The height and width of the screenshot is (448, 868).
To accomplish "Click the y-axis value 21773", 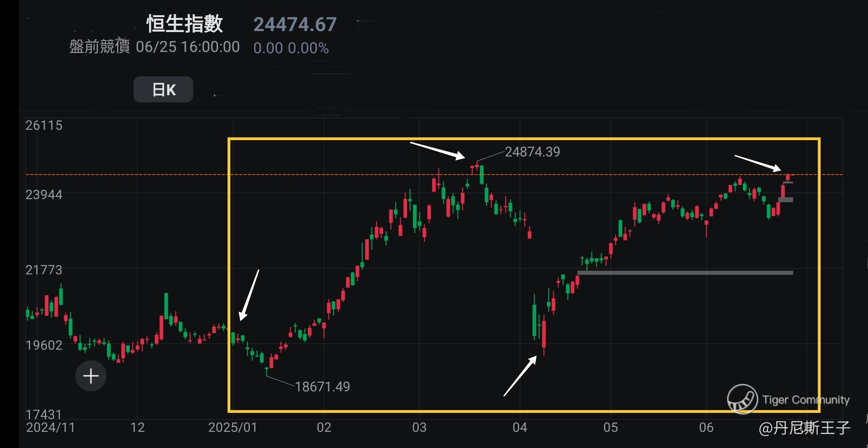I will click(44, 270).
